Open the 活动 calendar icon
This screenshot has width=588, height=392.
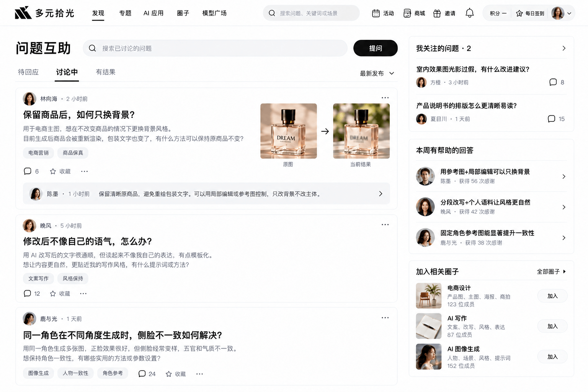click(x=376, y=13)
